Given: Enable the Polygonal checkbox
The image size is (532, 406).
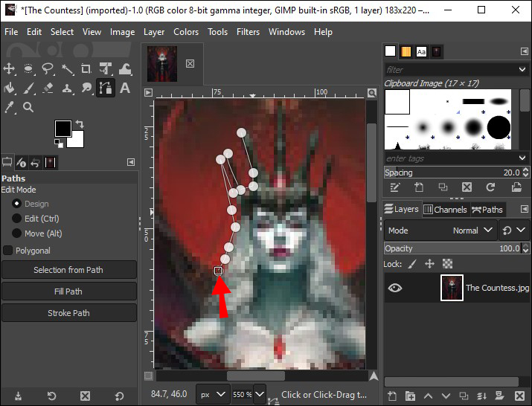Looking at the screenshot, I should tap(8, 251).
